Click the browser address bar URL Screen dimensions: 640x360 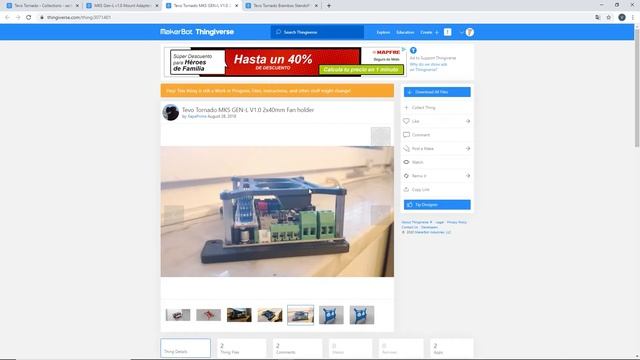click(x=78, y=18)
